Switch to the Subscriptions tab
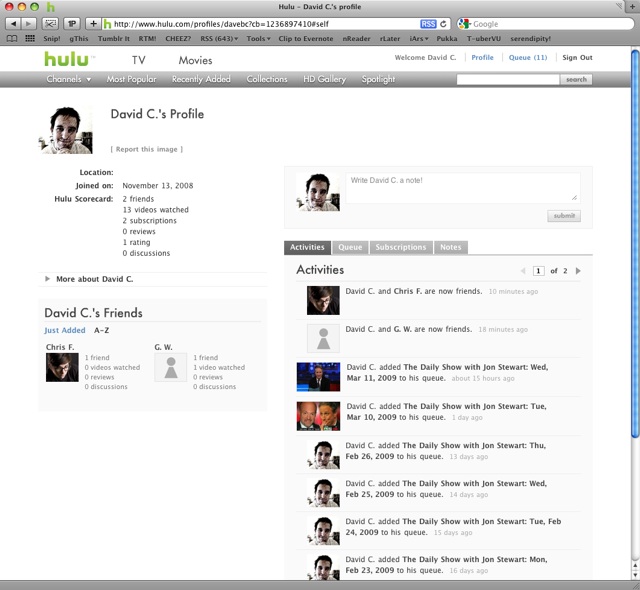640x590 pixels. point(401,247)
